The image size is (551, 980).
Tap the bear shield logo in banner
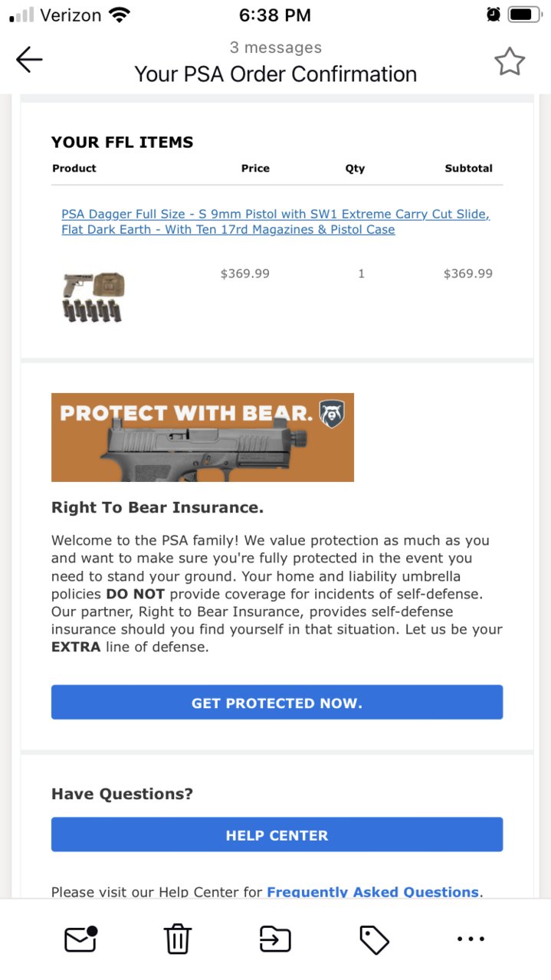click(332, 414)
